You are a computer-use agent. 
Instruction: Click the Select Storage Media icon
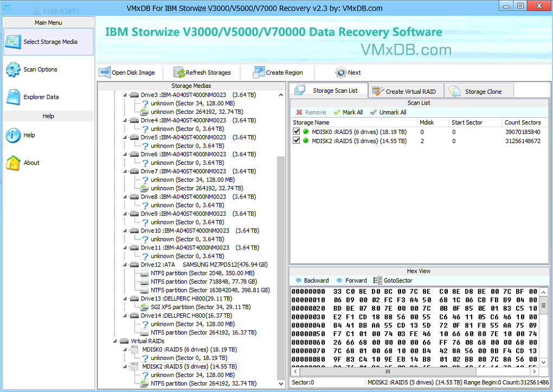[x=14, y=42]
